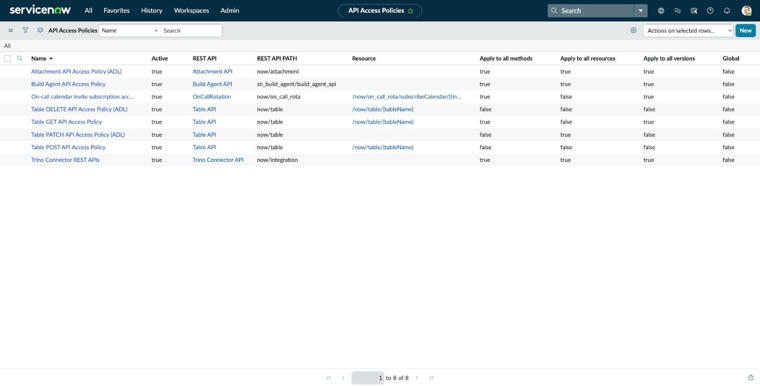
Task: Toggle column search magnifier in header row
Action: click(20, 59)
